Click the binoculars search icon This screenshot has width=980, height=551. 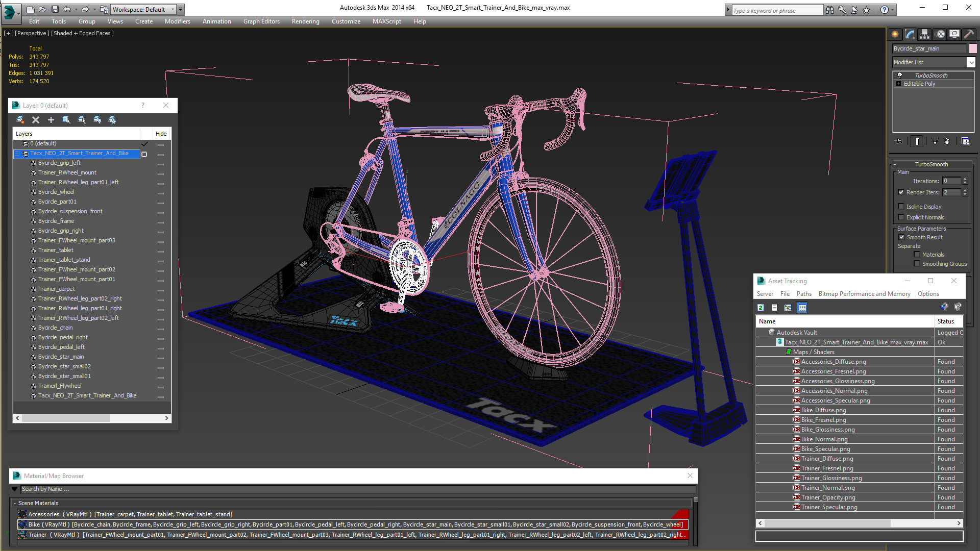click(x=830, y=10)
